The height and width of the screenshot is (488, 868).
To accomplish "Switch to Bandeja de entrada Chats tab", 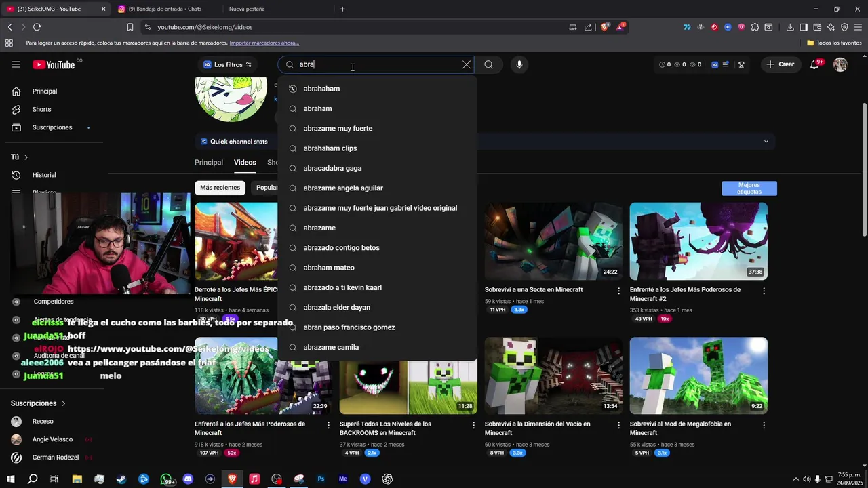I will [x=166, y=9].
